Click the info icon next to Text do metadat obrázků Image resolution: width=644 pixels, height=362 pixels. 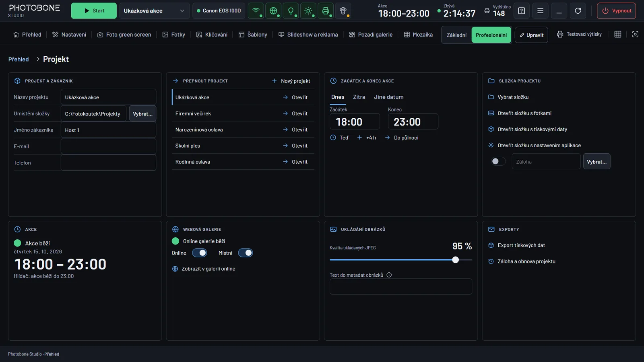point(389,275)
